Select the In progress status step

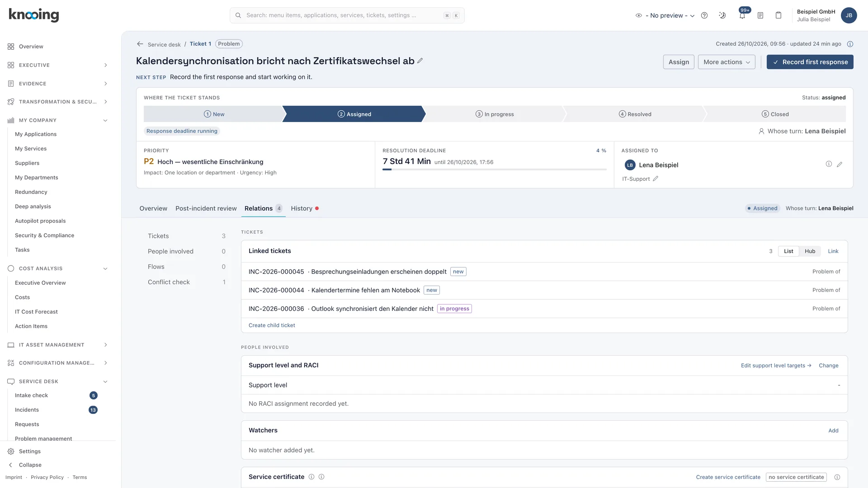click(495, 114)
